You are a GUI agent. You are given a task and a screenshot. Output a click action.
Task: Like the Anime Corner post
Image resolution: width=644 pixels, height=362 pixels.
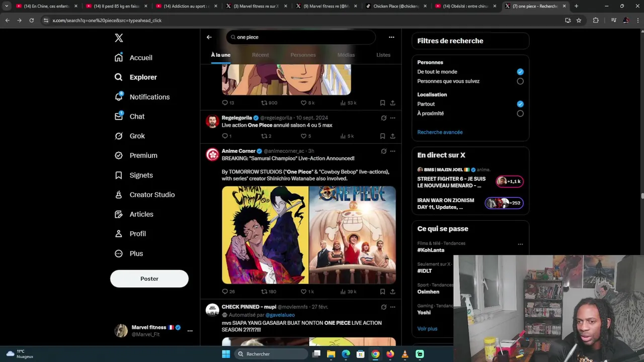click(307, 292)
